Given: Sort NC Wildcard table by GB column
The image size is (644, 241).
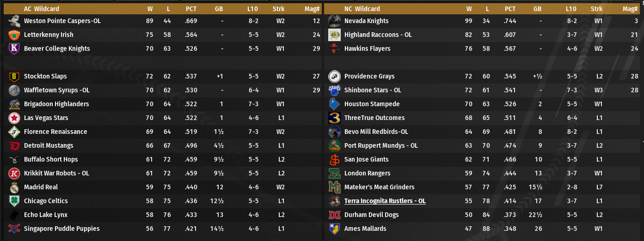Looking at the screenshot, I should click(537, 9).
